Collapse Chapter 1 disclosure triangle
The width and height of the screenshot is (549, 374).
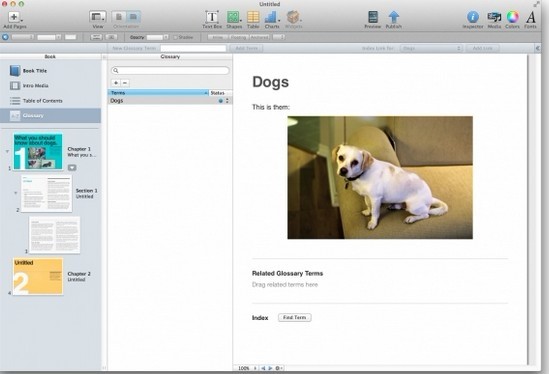7,151
